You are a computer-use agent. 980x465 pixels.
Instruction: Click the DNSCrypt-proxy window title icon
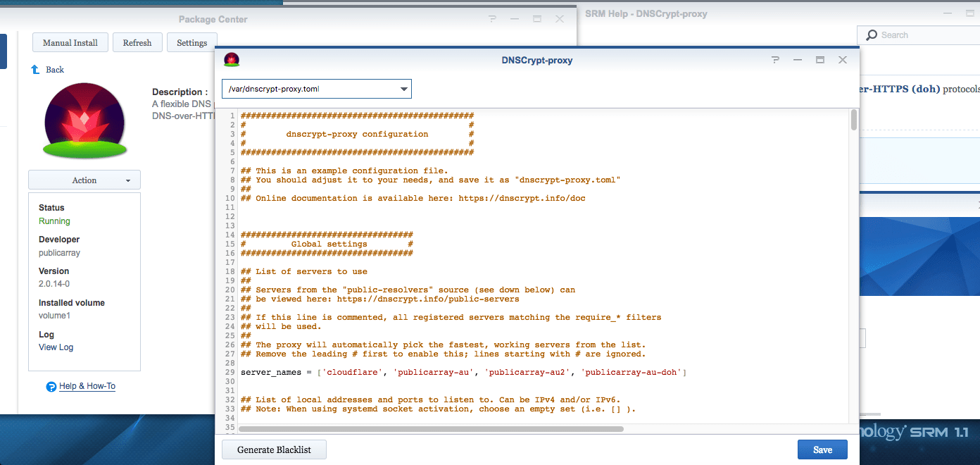coord(232,60)
